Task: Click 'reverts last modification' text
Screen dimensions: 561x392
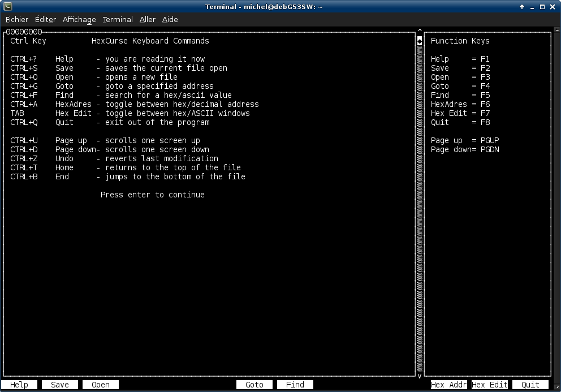Action: (161, 158)
